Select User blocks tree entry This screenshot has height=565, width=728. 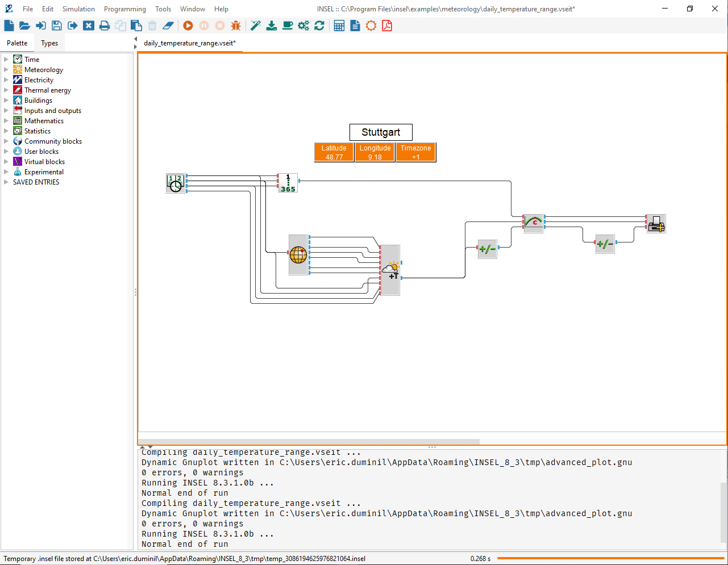pyautogui.click(x=41, y=152)
